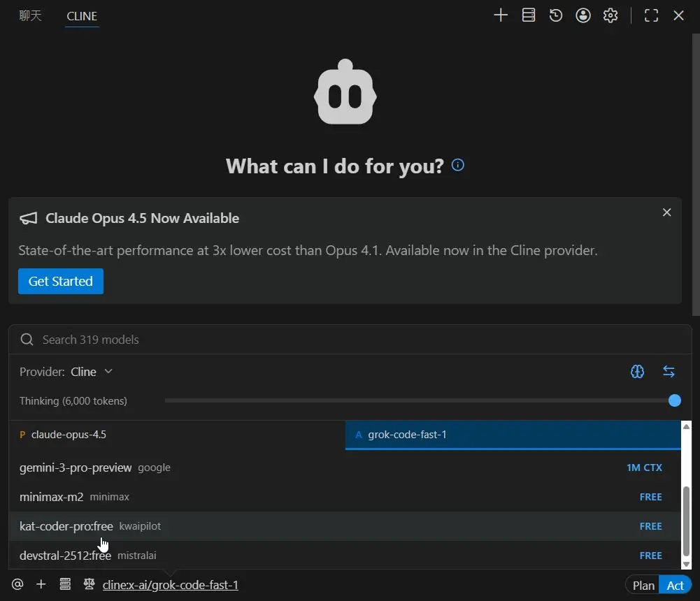700x601 pixels.
Task: Select the CLINE tab
Action: 82,15
